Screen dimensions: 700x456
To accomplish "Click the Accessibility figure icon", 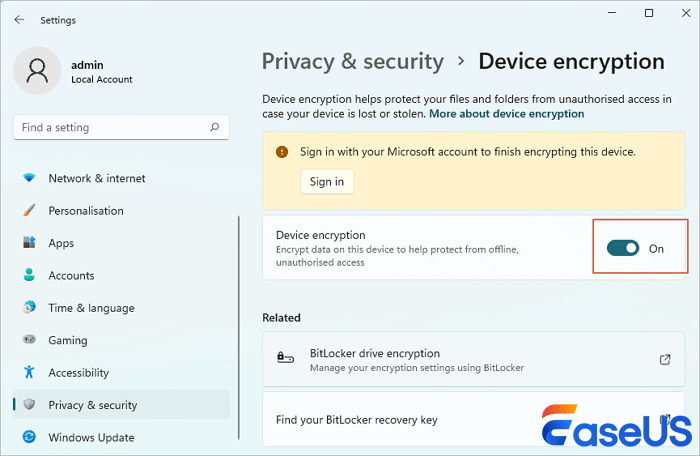I will [x=29, y=373].
